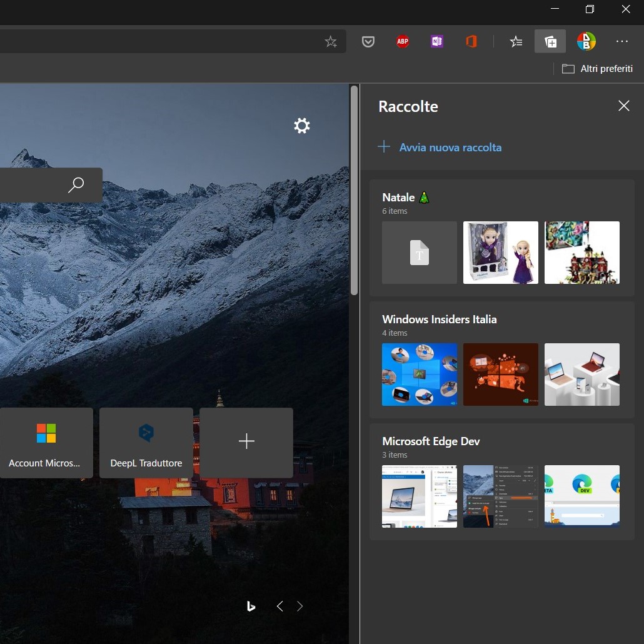
Task: Restore down the browser window
Action: click(x=590, y=9)
